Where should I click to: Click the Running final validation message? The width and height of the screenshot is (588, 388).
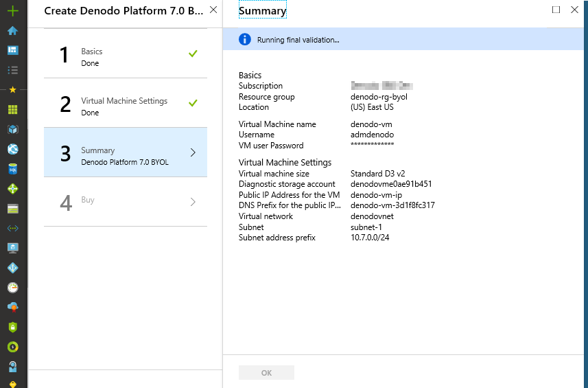(x=298, y=40)
